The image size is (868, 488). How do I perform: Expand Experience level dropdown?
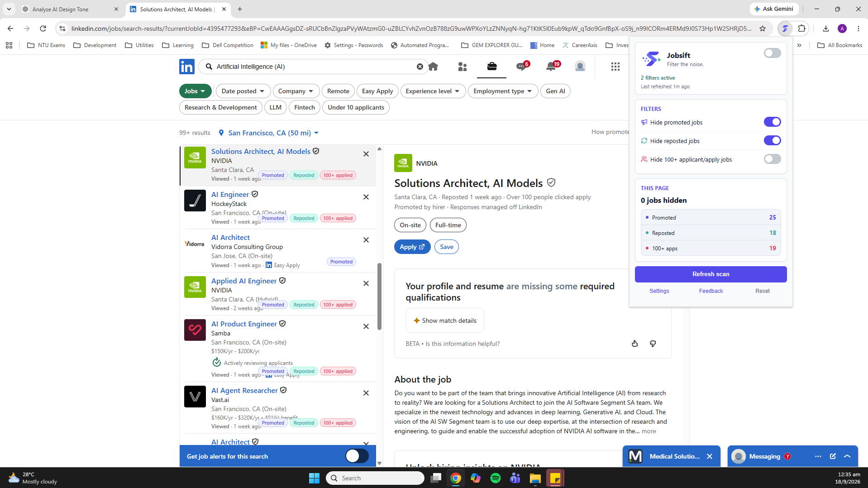pos(433,91)
